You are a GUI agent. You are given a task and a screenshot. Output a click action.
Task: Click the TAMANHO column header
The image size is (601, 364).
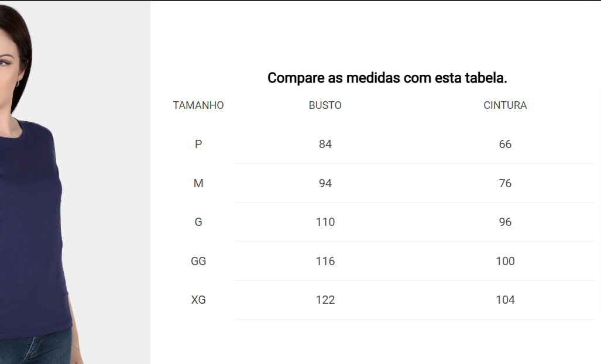pos(198,105)
